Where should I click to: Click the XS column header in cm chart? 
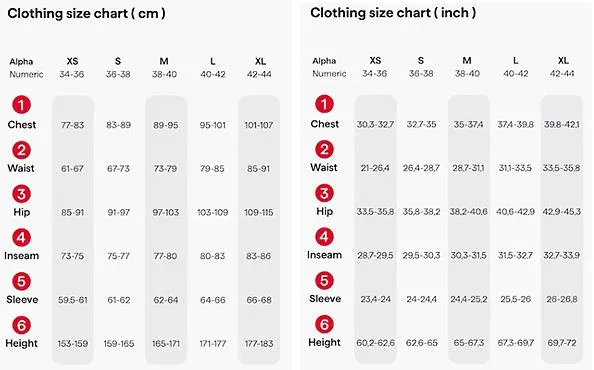(x=72, y=61)
